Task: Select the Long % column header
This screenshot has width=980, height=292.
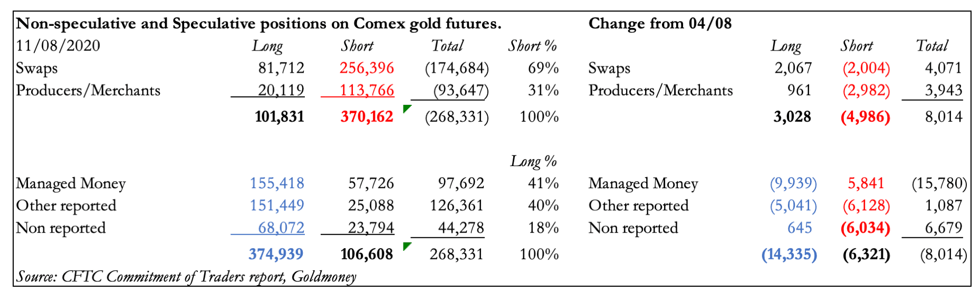Action: 533,161
